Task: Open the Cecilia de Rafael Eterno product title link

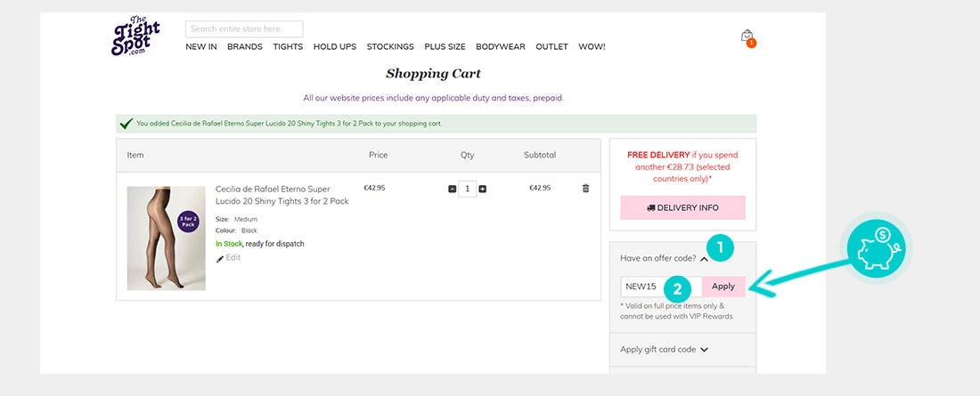Action: tap(282, 195)
